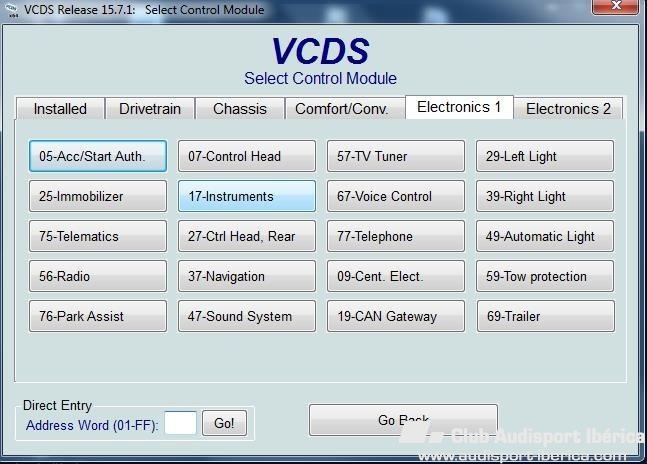Open the 59-Tow protection module
The height and width of the screenshot is (464, 647).
coord(545,276)
